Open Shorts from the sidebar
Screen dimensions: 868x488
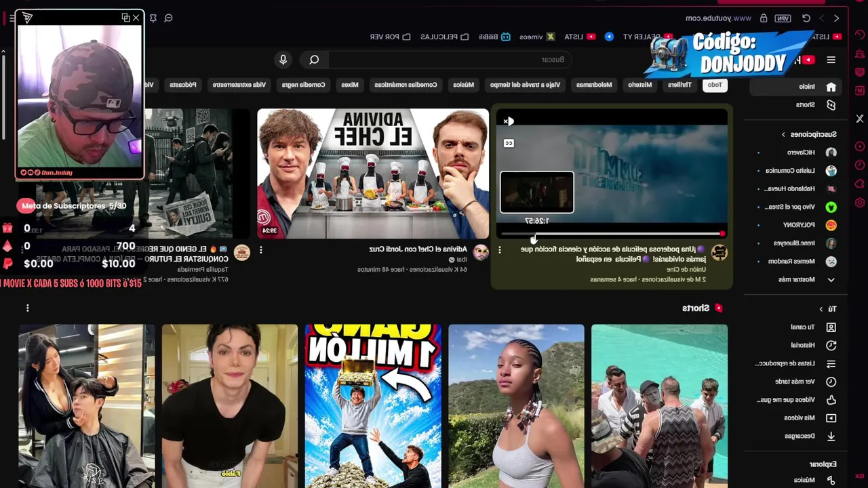[795, 105]
